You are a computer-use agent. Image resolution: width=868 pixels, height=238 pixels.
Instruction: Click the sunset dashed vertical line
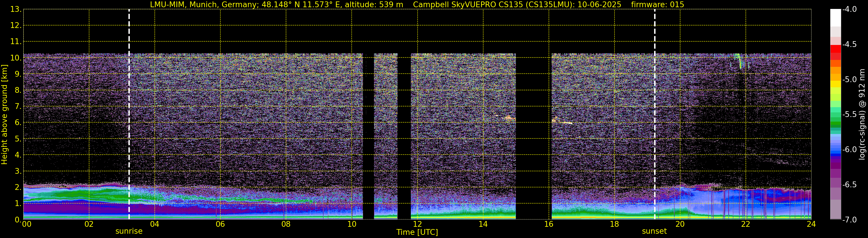[x=655, y=114]
